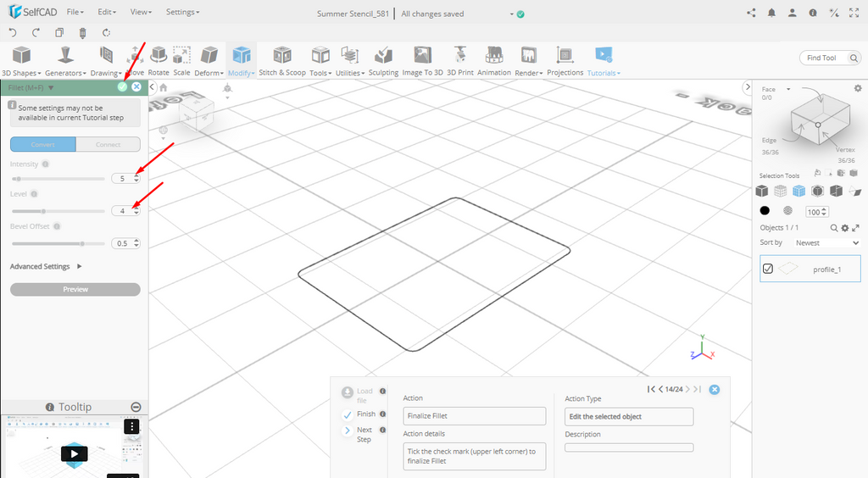The image size is (868, 478).
Task: Open the Settings menu
Action: point(182,13)
